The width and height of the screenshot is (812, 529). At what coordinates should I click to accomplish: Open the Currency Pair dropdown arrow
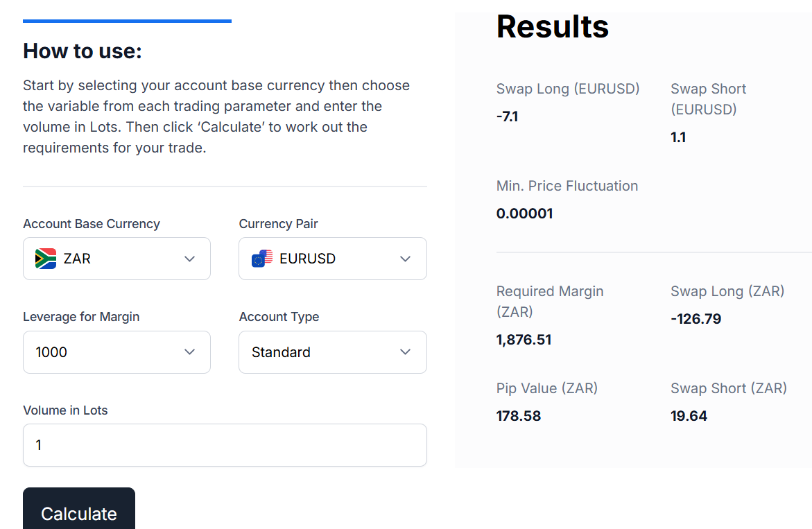[x=406, y=259]
